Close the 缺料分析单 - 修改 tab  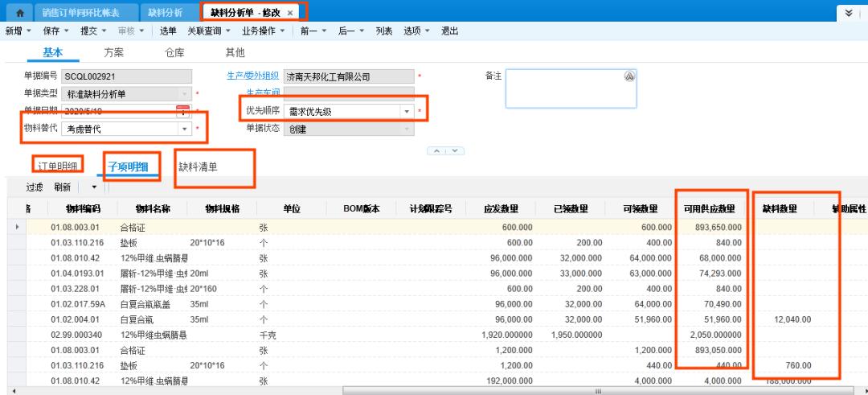coord(290,13)
